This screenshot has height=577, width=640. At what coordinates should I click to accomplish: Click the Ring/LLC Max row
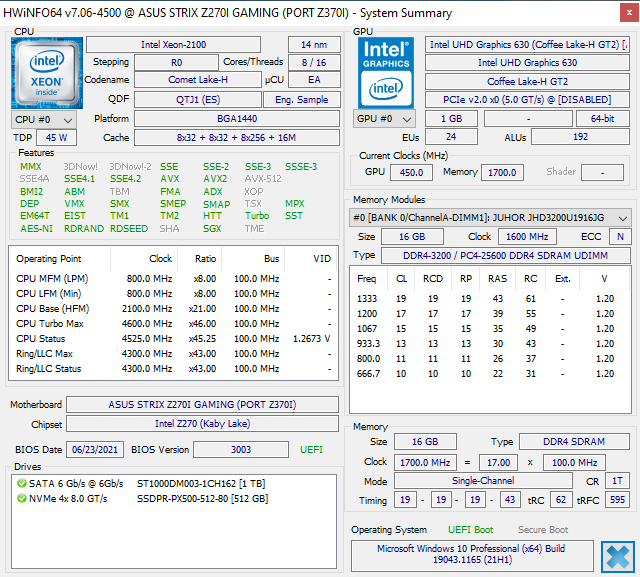click(173, 354)
